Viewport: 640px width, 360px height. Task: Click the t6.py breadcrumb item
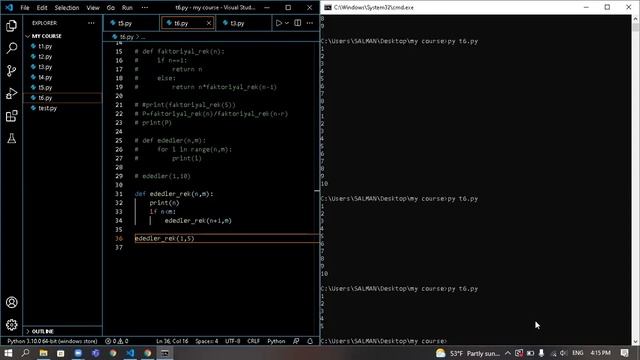127,37
